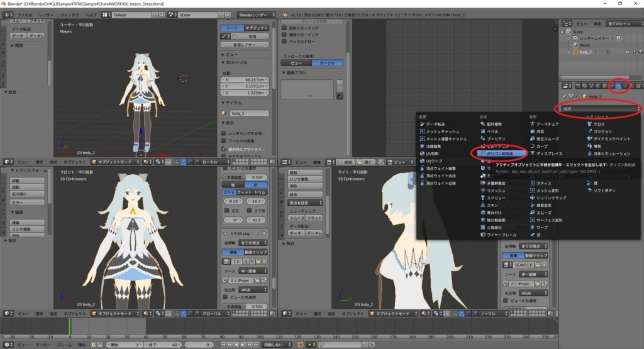
Task: Open the modifiers wrench tab in properties
Action: pyautogui.click(x=618, y=86)
